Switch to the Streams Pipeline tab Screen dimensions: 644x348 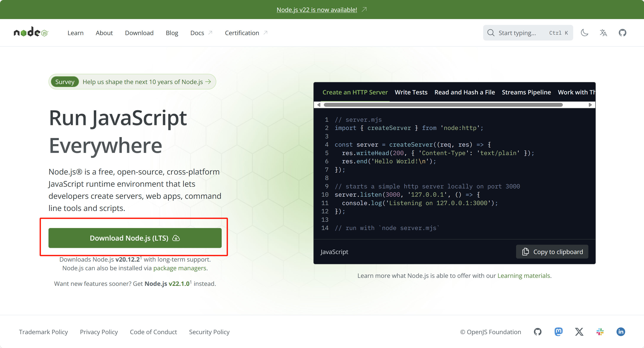click(526, 92)
